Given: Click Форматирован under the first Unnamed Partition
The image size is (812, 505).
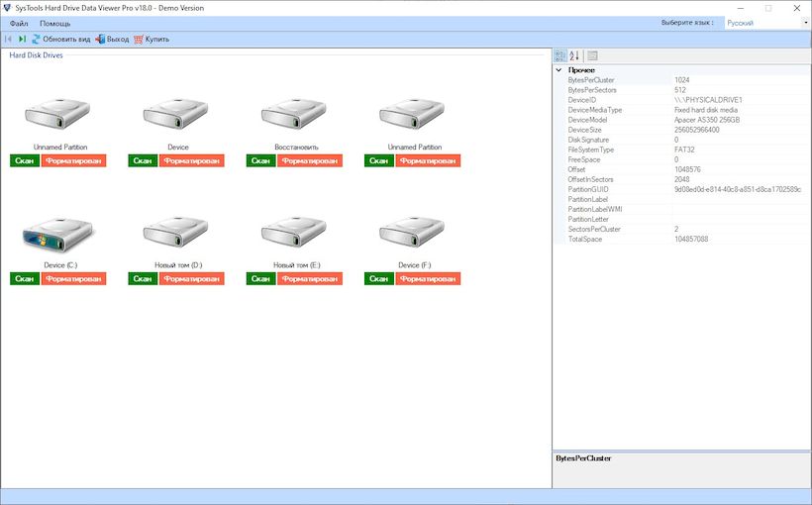Looking at the screenshot, I should [x=73, y=160].
